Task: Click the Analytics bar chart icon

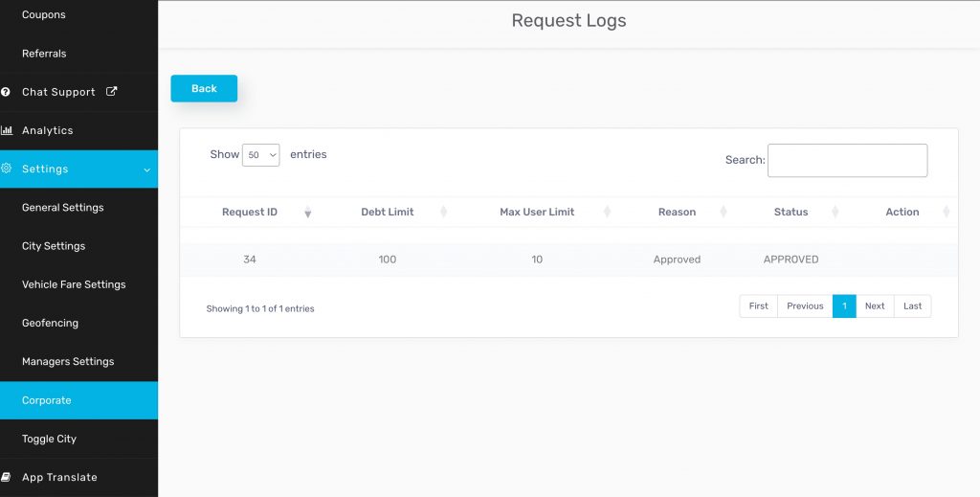Action: 7,130
